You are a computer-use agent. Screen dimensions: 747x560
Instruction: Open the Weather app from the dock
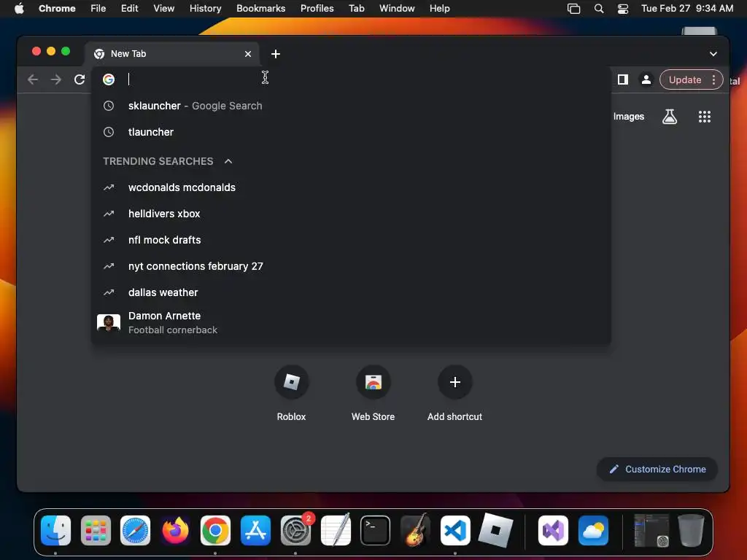click(593, 531)
